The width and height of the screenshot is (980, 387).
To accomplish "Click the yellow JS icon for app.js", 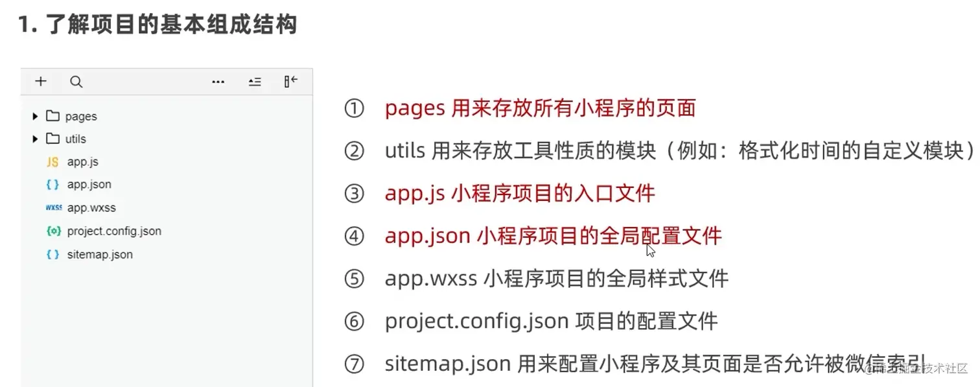I will [x=53, y=162].
